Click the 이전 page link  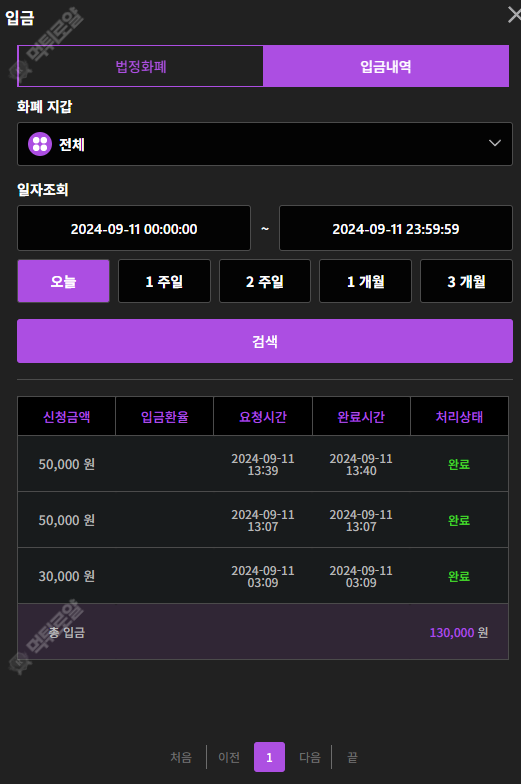point(229,757)
